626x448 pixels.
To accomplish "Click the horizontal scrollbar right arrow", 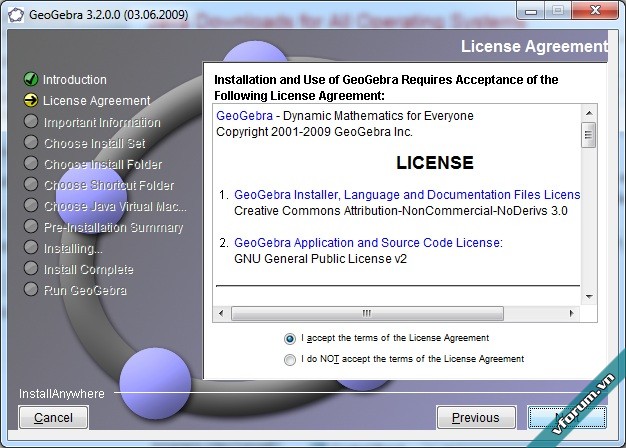I will [x=572, y=313].
